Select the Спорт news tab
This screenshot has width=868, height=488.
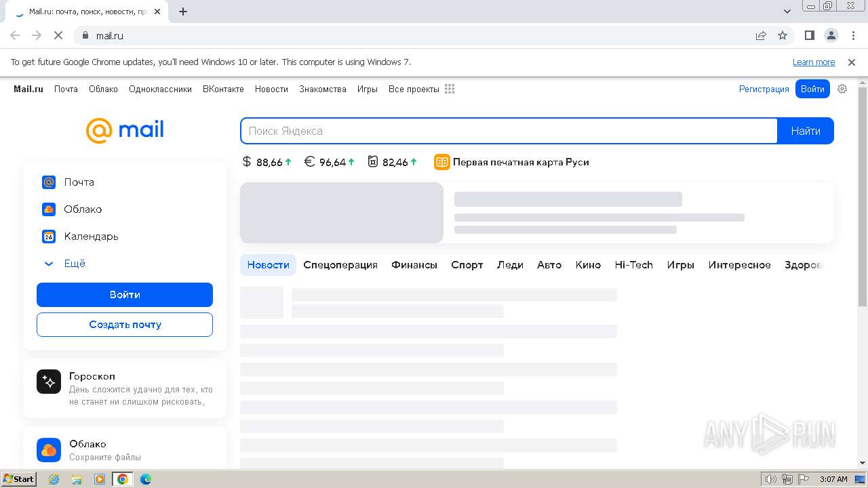click(x=467, y=265)
